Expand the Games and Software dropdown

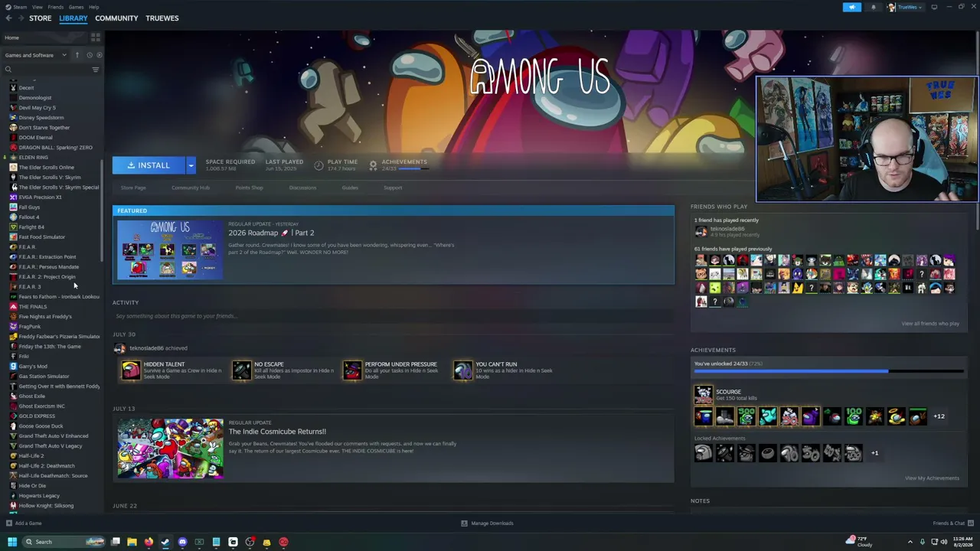point(35,55)
